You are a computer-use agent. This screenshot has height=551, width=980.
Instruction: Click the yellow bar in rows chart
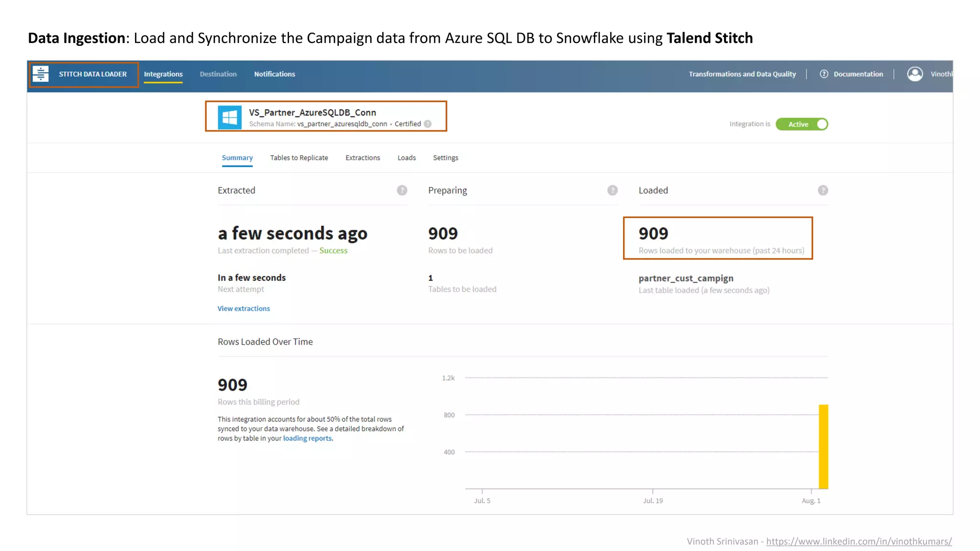point(823,446)
